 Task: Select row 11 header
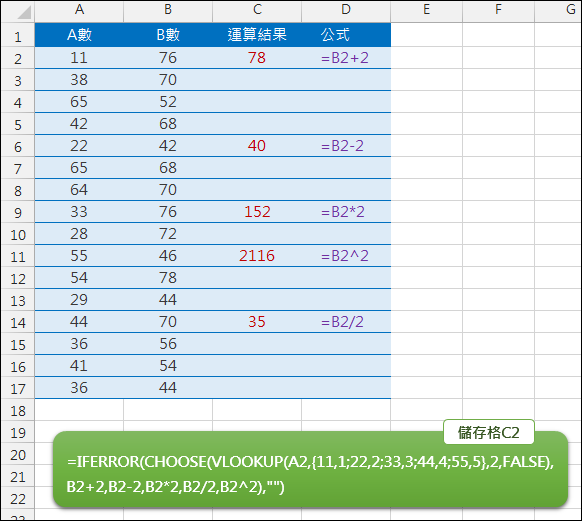pos(18,256)
